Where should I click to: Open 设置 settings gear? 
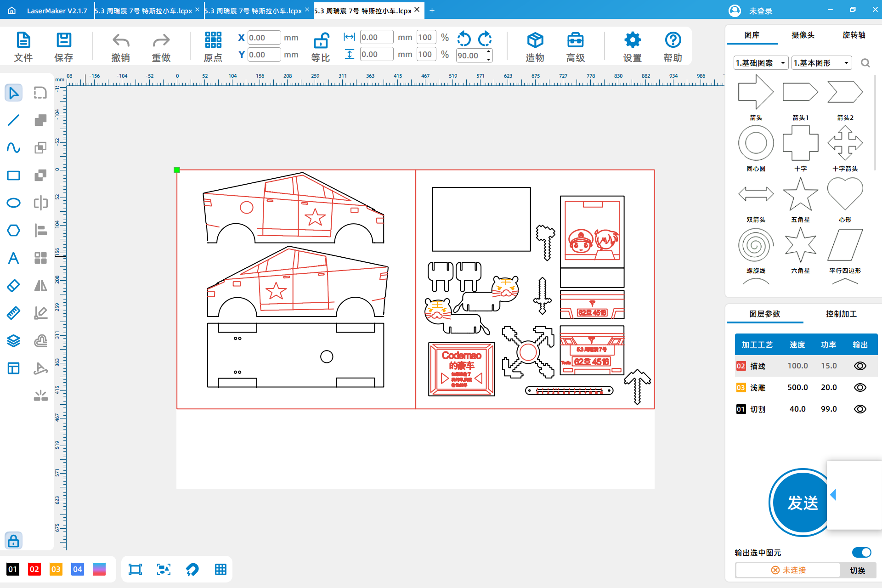tap(633, 46)
